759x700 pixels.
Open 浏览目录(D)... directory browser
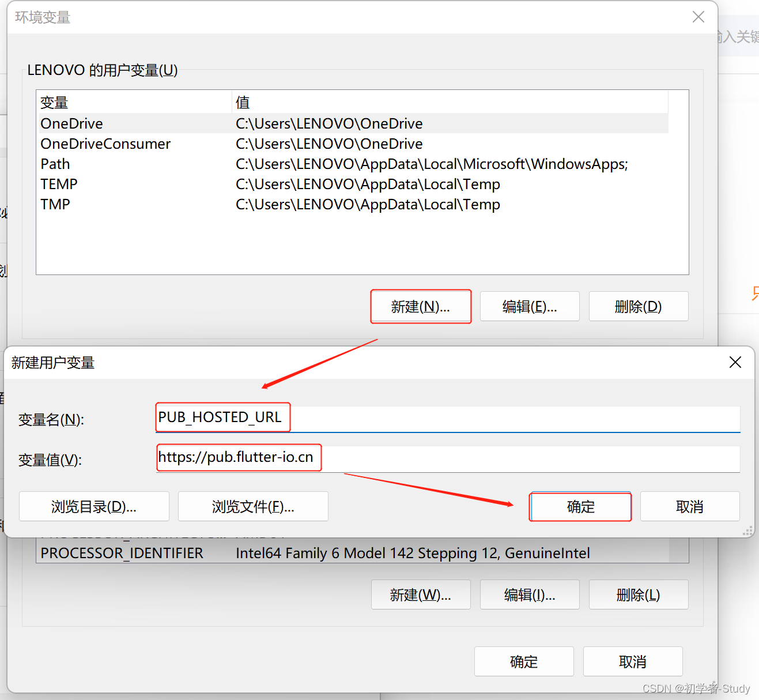tap(94, 506)
